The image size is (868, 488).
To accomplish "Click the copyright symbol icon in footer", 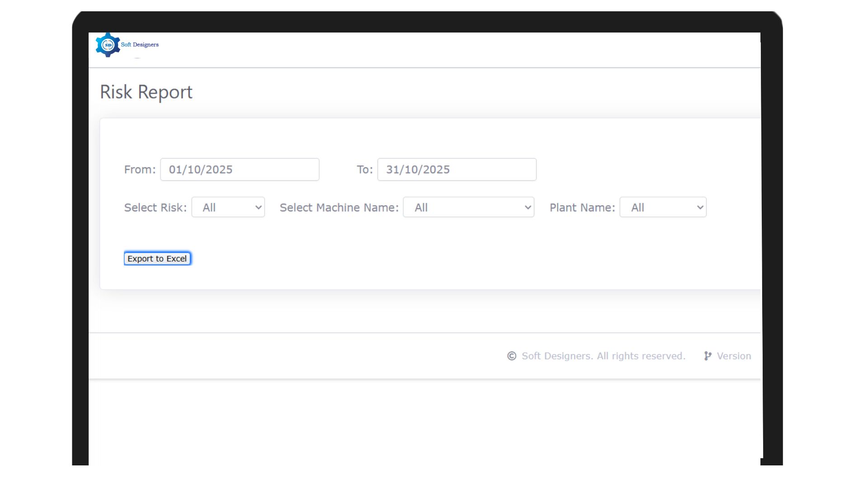I will click(511, 356).
